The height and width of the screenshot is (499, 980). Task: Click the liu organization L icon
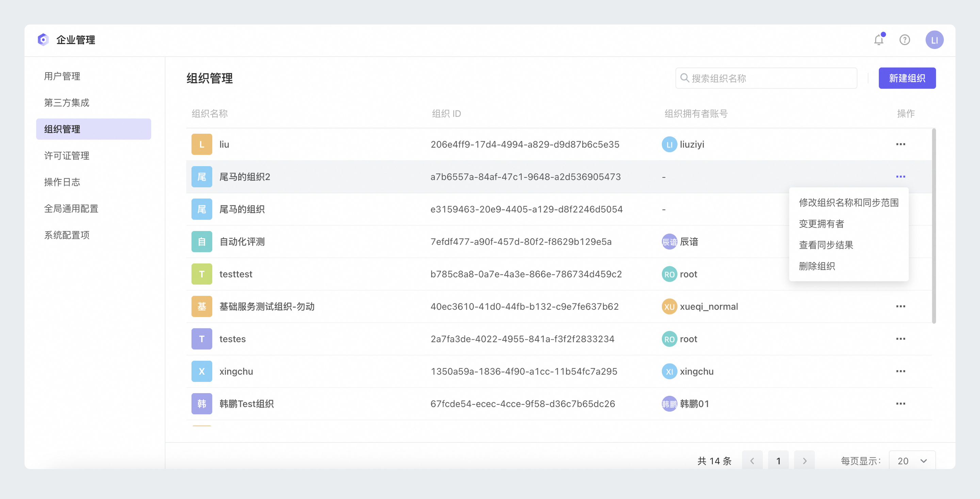pos(202,144)
